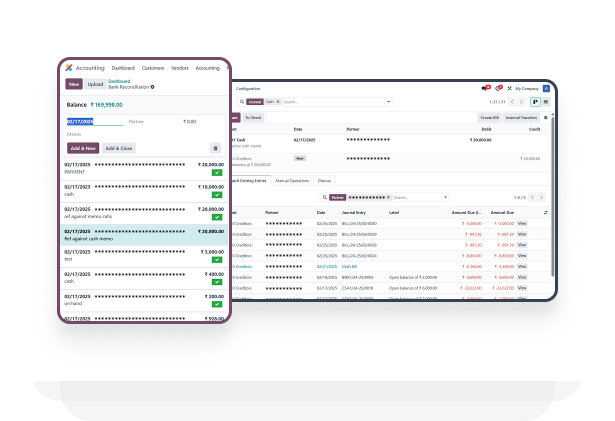Screen dimensions: 615x421
Task: Click the Add & New button
Action: coord(82,148)
